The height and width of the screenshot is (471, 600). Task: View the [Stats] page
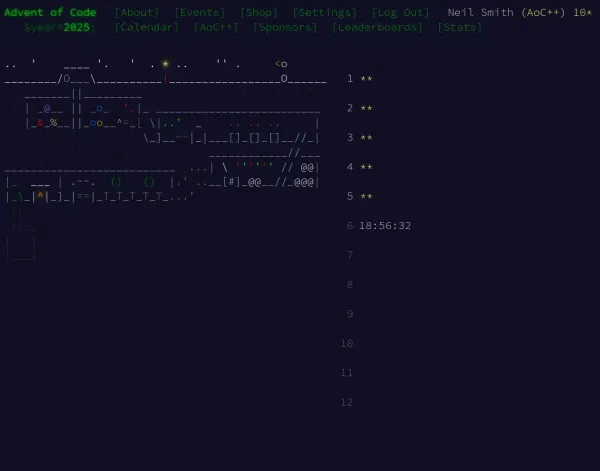[x=460, y=27]
